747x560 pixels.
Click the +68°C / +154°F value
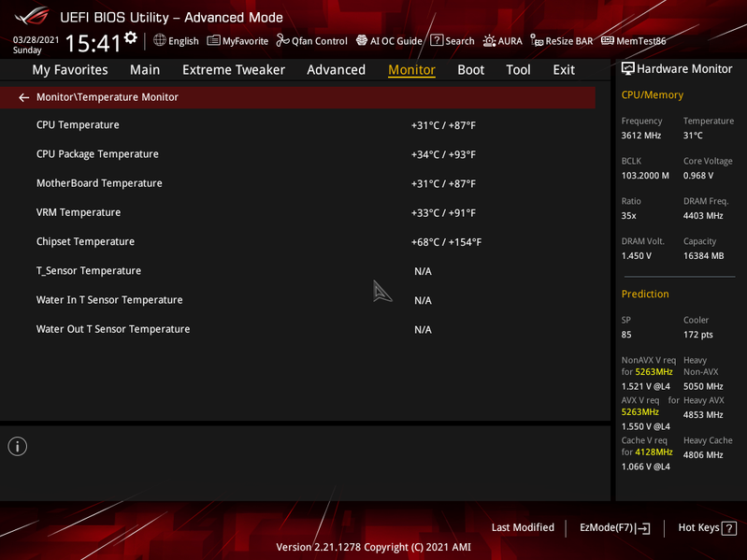coord(446,242)
